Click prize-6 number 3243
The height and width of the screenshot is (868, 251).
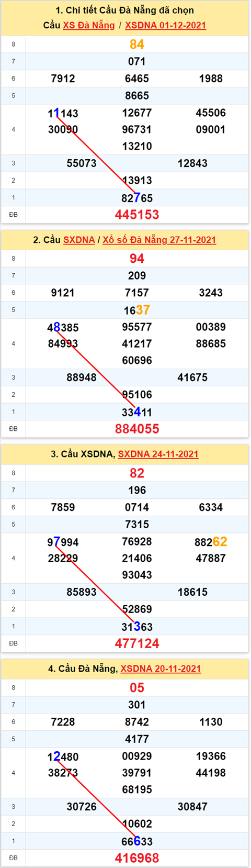click(x=211, y=293)
